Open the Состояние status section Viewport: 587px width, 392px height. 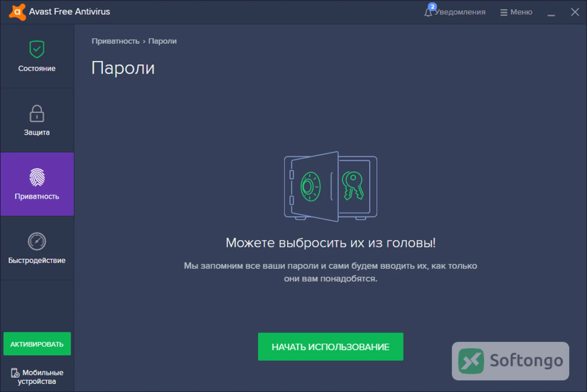click(x=37, y=56)
